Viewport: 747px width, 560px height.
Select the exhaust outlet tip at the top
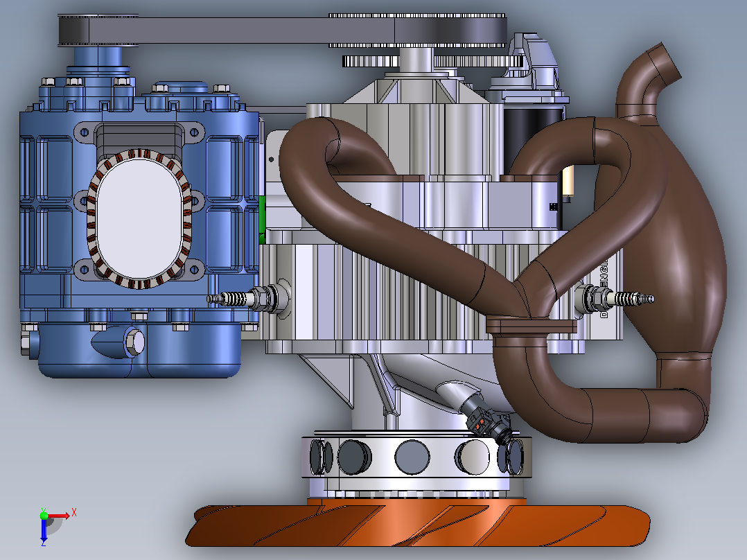pos(662,64)
